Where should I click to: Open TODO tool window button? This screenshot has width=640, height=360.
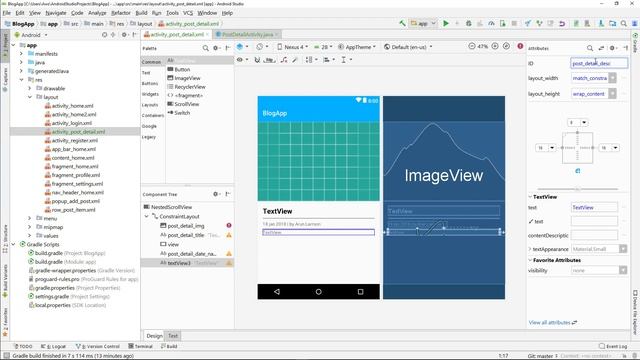pos(23,346)
